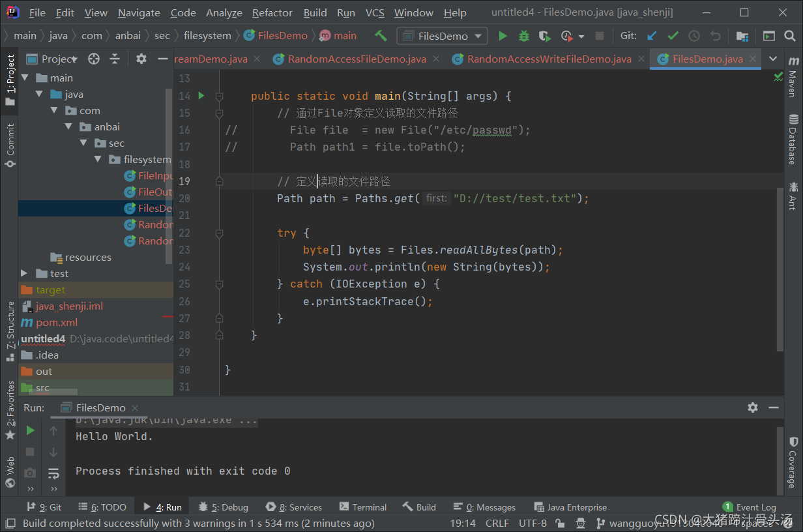Toggle soft-wrap in the Run console

[x=53, y=473]
